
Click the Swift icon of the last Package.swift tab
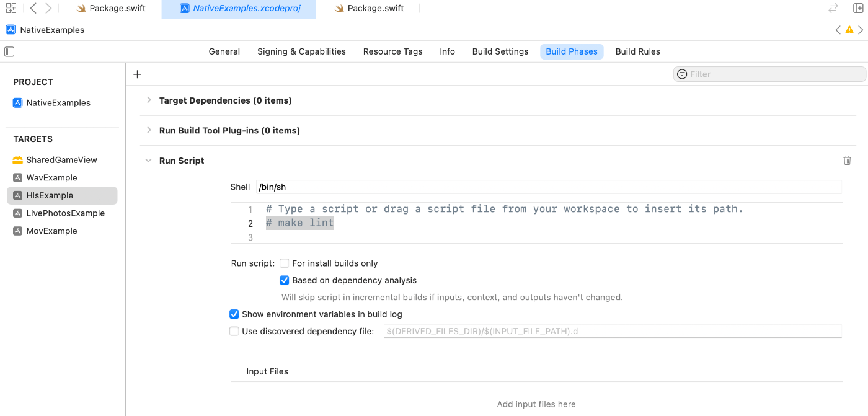[x=339, y=9]
